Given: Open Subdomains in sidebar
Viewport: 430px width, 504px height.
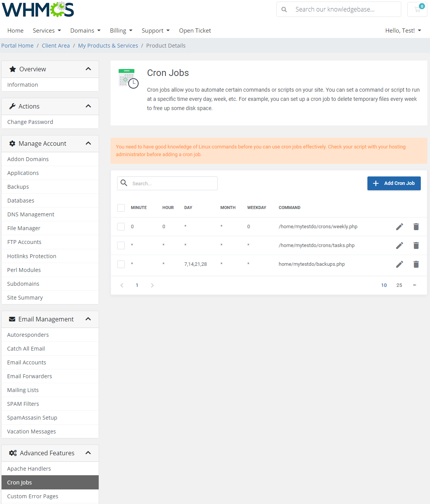Looking at the screenshot, I should [50, 284].
